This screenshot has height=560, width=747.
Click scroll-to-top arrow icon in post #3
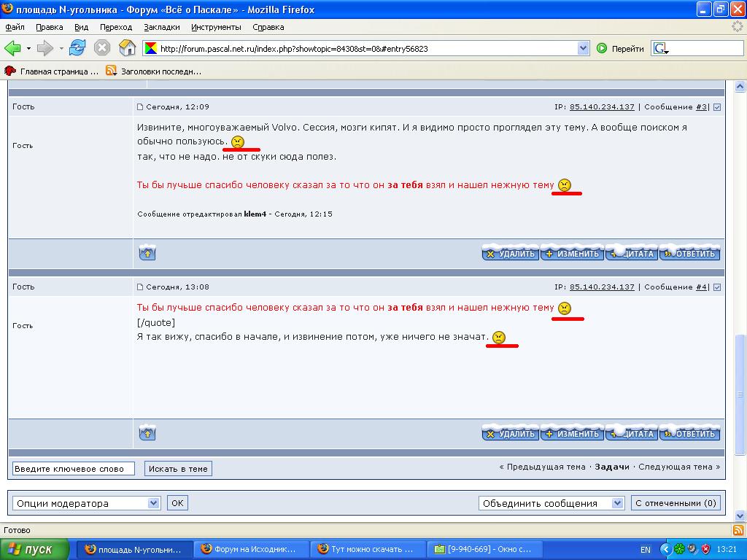coord(147,253)
